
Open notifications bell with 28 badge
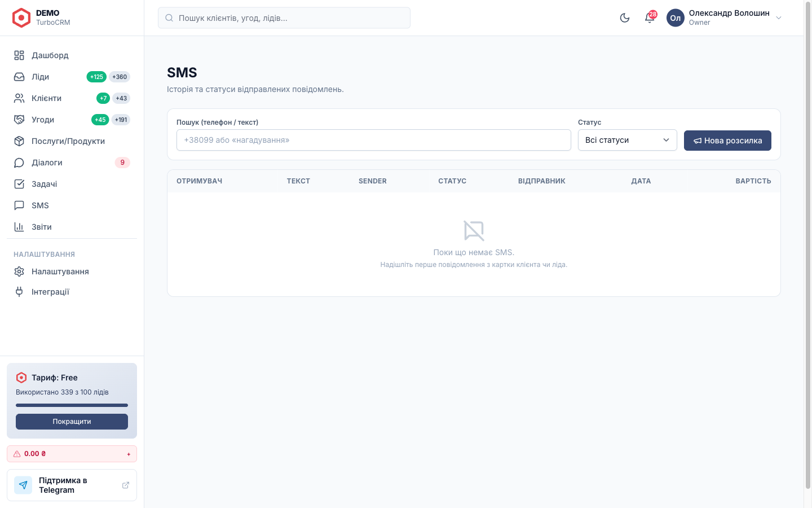pos(650,17)
